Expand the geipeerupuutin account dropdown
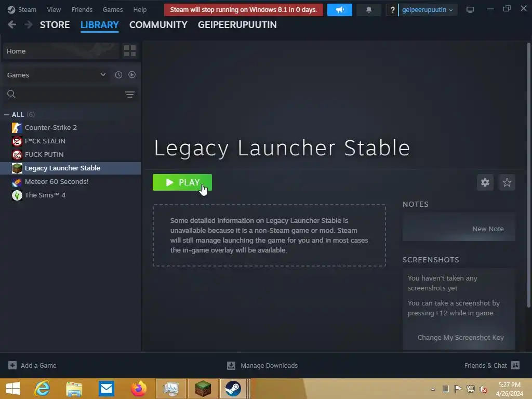Screen dimensions: 532x399 (x=428, y=10)
